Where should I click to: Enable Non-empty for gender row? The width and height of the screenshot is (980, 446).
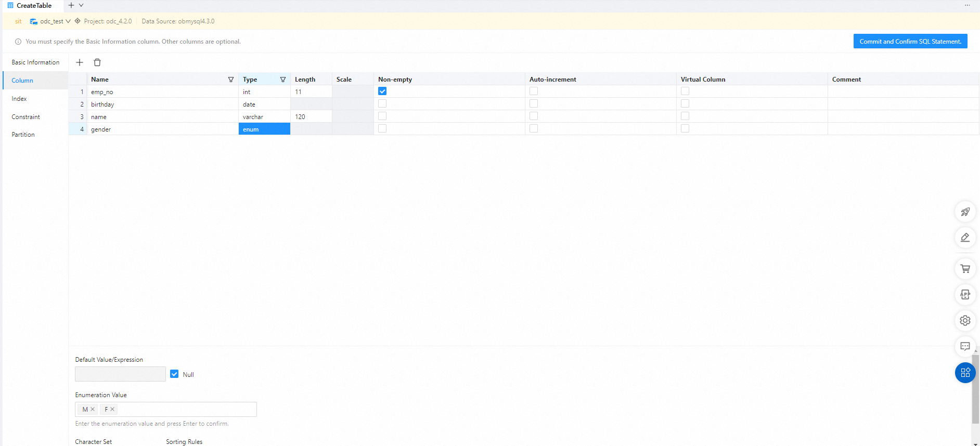pos(382,129)
